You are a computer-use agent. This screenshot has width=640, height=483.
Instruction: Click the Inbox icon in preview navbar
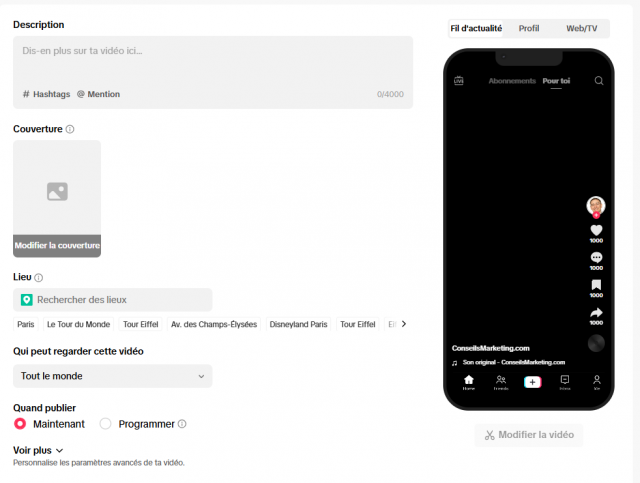pos(565,382)
